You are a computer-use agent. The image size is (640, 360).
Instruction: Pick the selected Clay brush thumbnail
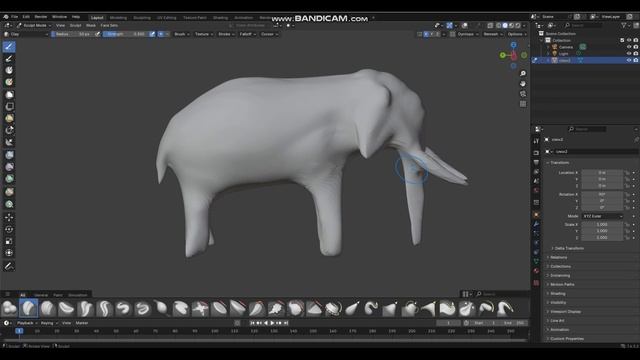pyautogui.click(x=28, y=309)
